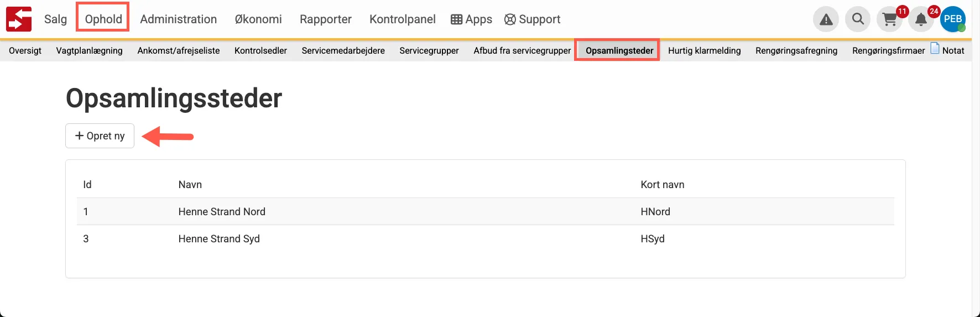The width and height of the screenshot is (980, 317).
Task: Open the Hurtig klarmelding tab
Action: [x=704, y=50]
